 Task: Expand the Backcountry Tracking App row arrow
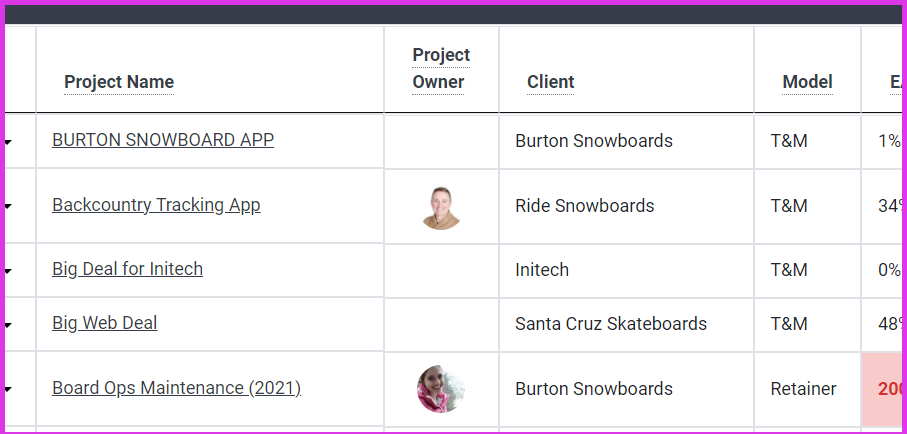(x=8, y=207)
